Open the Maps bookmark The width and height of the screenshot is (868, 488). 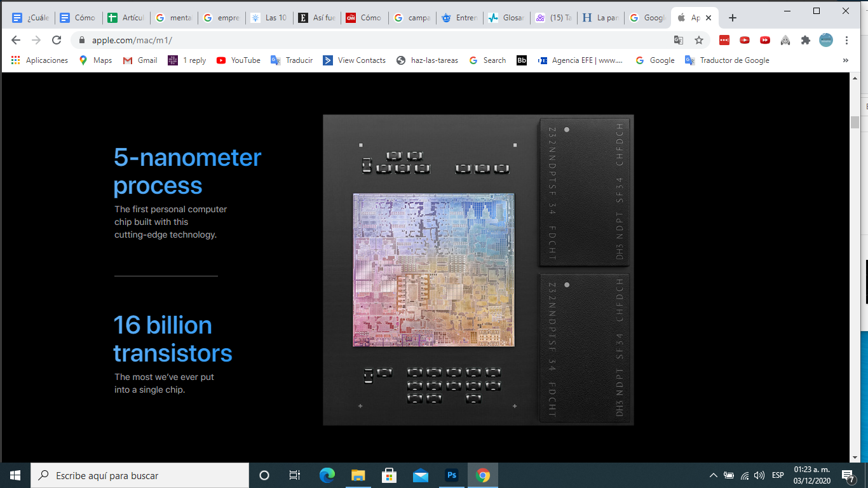95,60
